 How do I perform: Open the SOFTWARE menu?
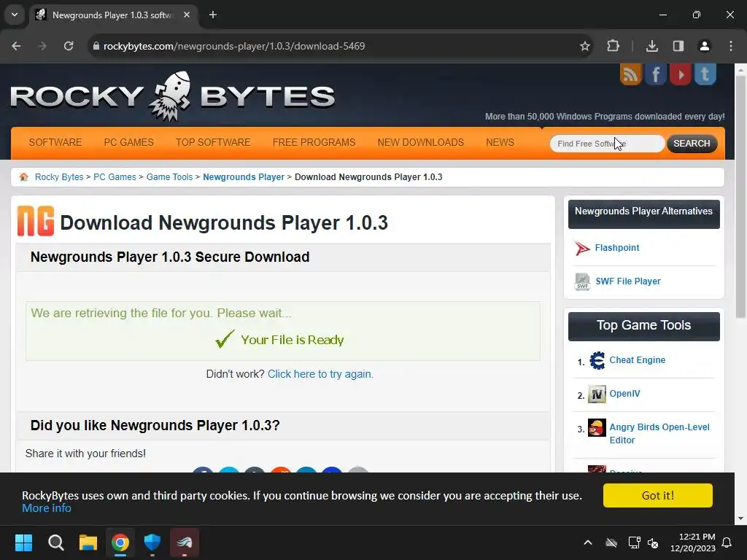click(x=55, y=142)
